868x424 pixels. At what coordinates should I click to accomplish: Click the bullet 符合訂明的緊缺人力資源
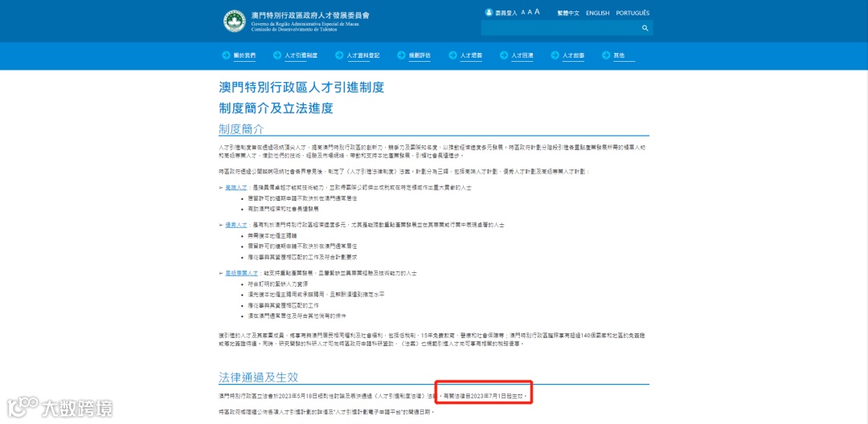point(277,284)
